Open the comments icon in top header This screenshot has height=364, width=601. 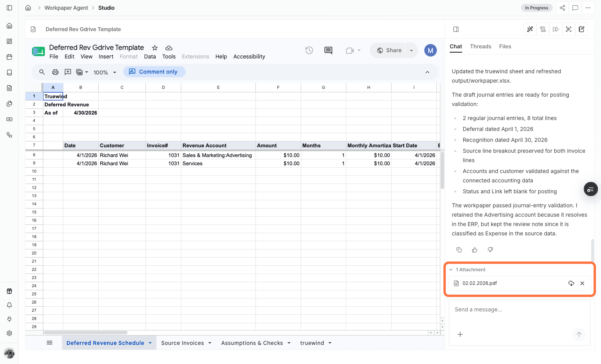pos(575,8)
